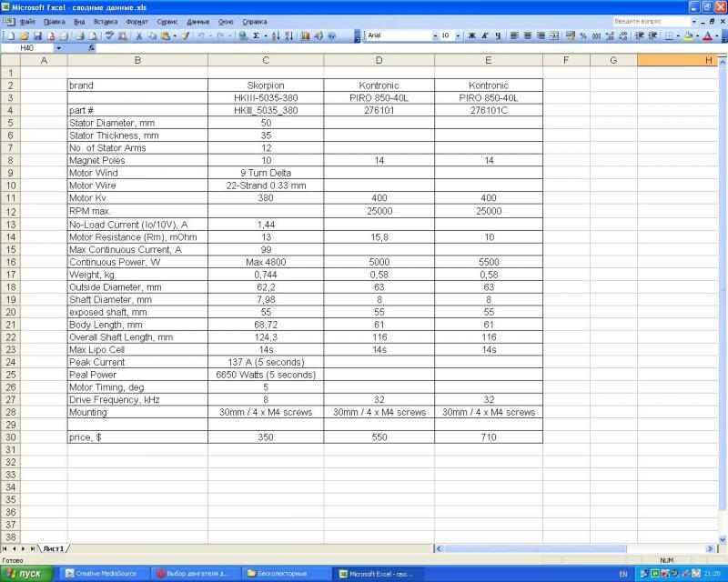Image resolution: width=728 pixels, height=582 pixels.
Task: Open the Arial font name dropdown
Action: coord(434,36)
